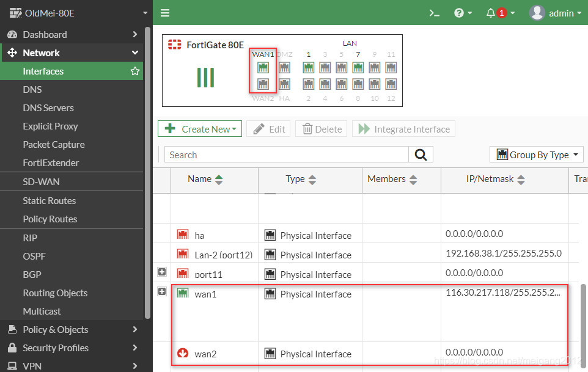Viewport: 588px width, 372px height.
Task: Expand the wan1 row
Action: point(162,291)
